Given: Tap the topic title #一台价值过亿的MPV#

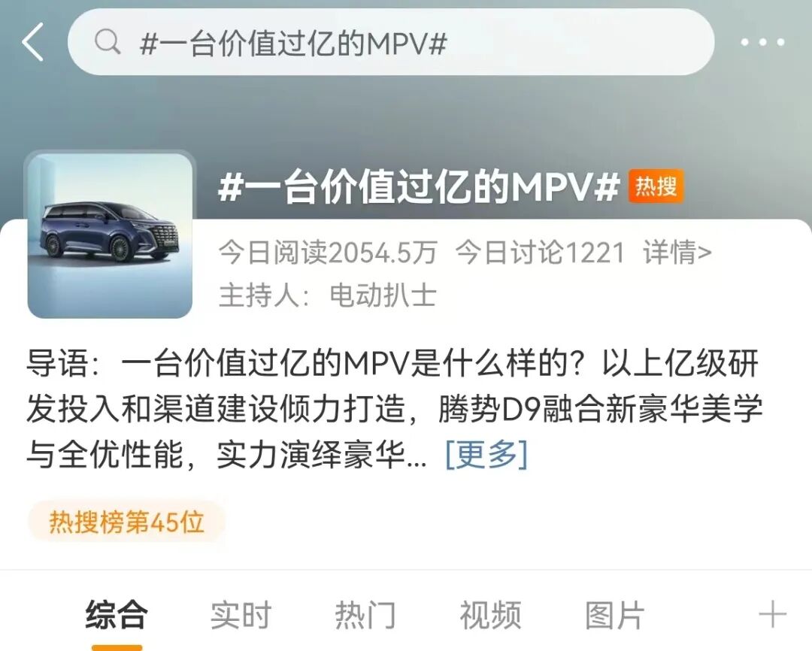Looking at the screenshot, I should click(419, 186).
